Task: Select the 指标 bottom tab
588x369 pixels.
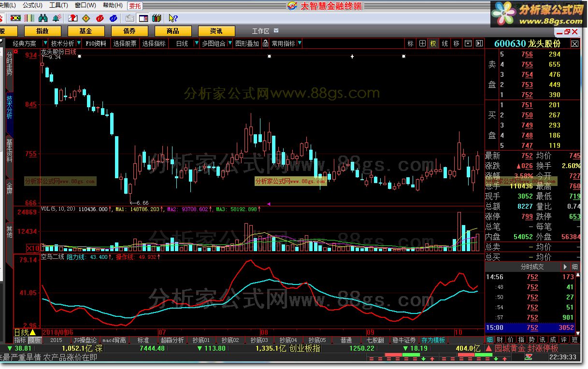Action: tap(20, 340)
